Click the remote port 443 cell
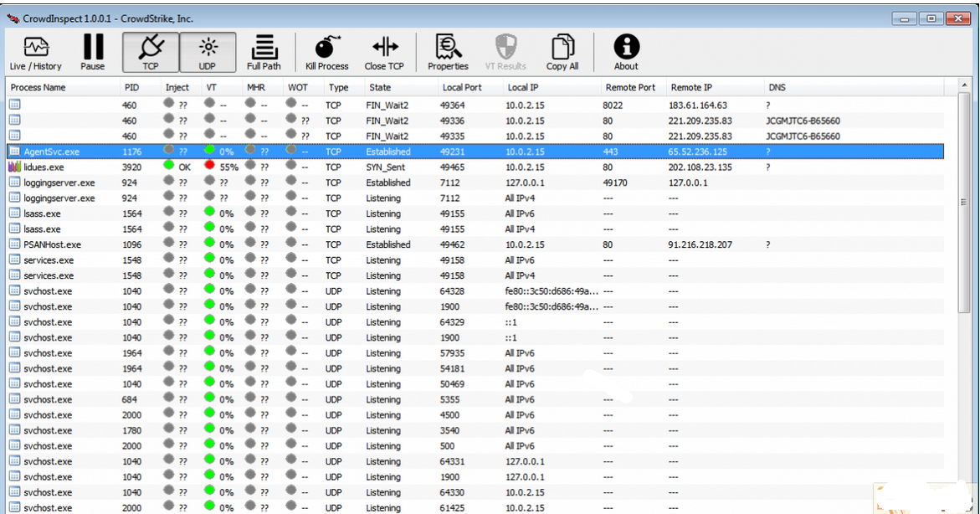This screenshot has height=514, width=980. tap(611, 152)
